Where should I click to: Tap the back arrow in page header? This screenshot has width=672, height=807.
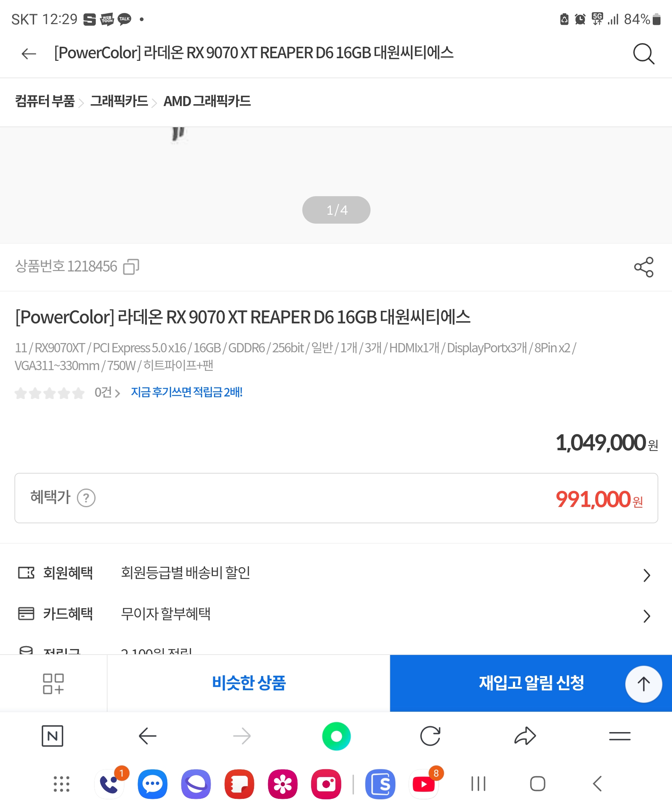[x=29, y=53]
